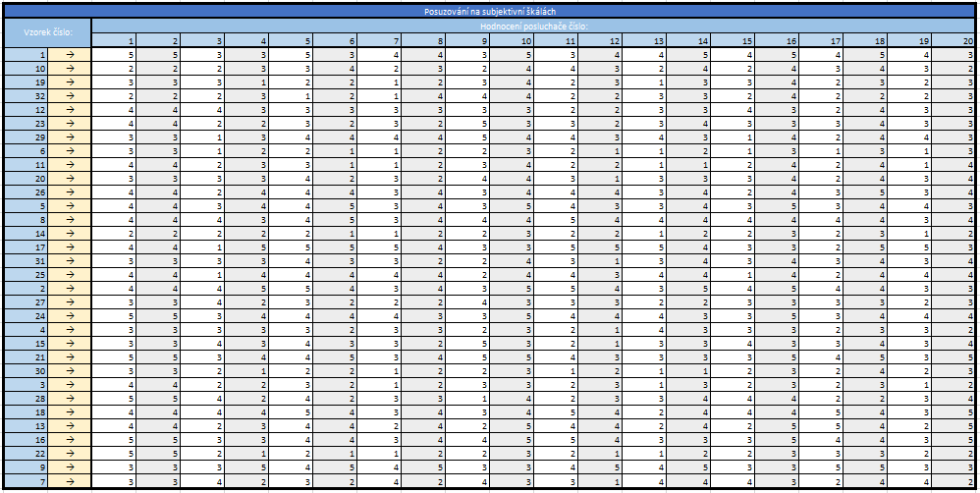Select sample 6's rating from listener 7
The width and height of the screenshot is (980, 493).
pyautogui.click(x=380, y=151)
